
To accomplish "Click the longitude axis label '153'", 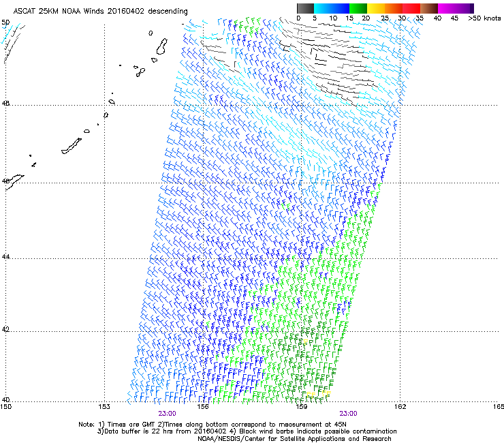I will (x=104, y=407).
